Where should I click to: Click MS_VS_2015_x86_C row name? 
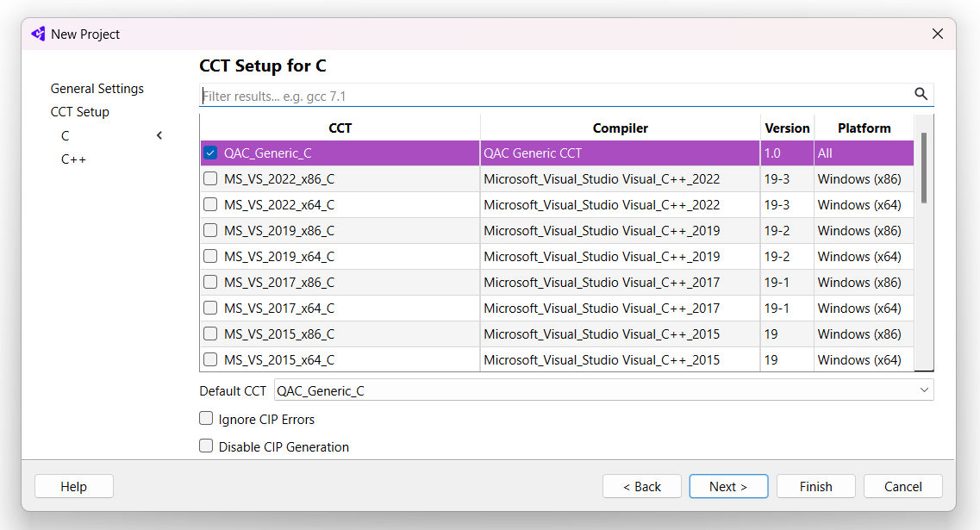pos(279,334)
